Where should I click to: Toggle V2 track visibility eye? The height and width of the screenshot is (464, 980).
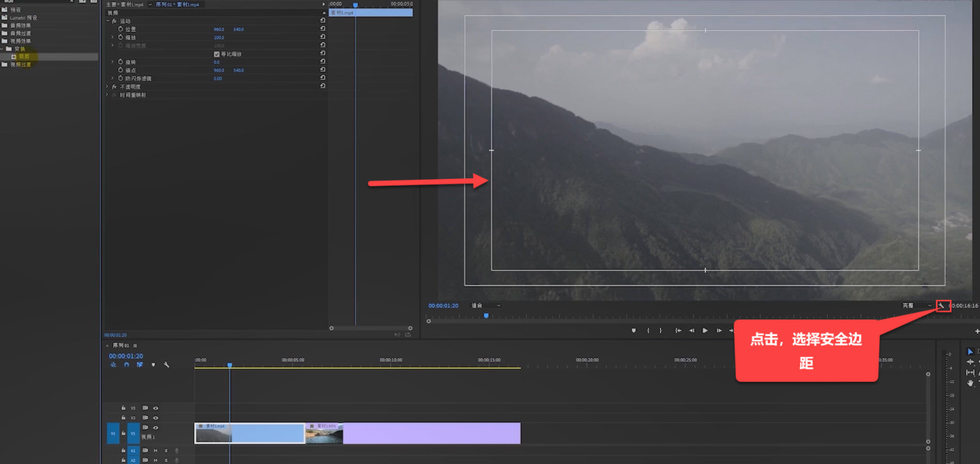[x=155, y=418]
